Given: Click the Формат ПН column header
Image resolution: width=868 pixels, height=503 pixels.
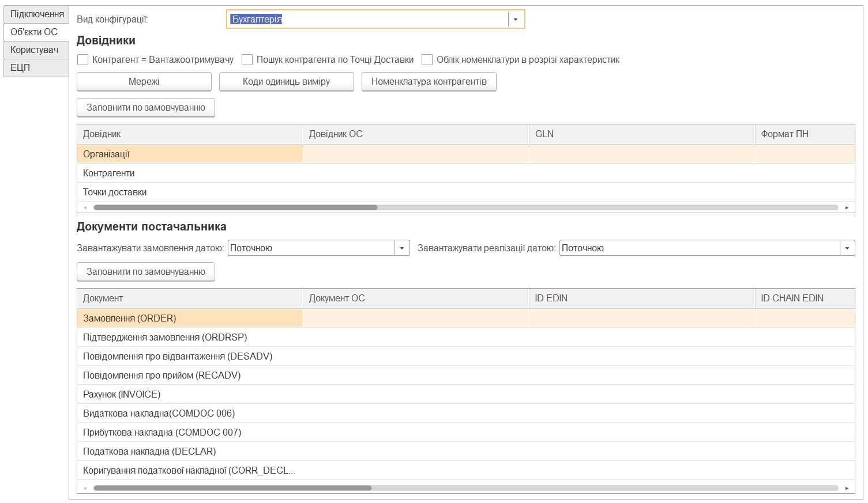Looking at the screenshot, I should (x=805, y=134).
